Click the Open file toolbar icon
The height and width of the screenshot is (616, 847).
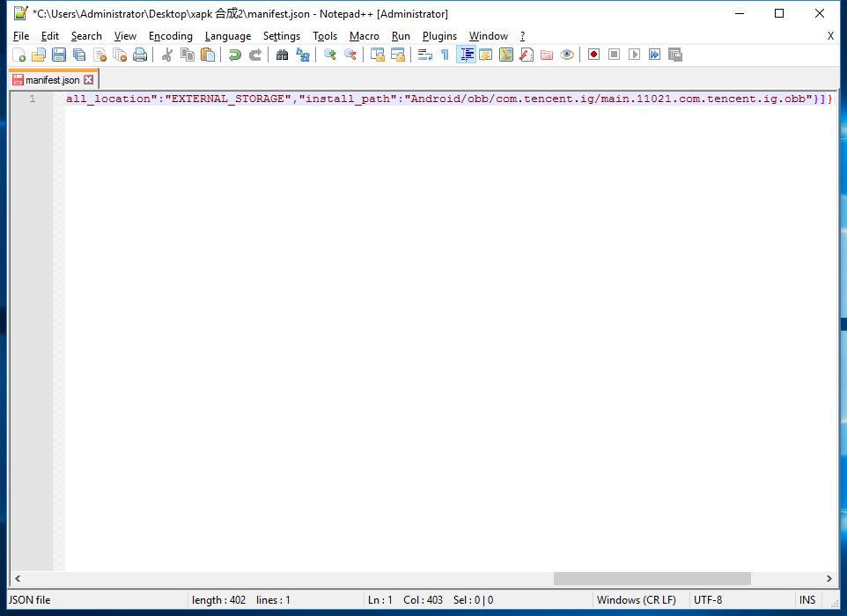39,55
